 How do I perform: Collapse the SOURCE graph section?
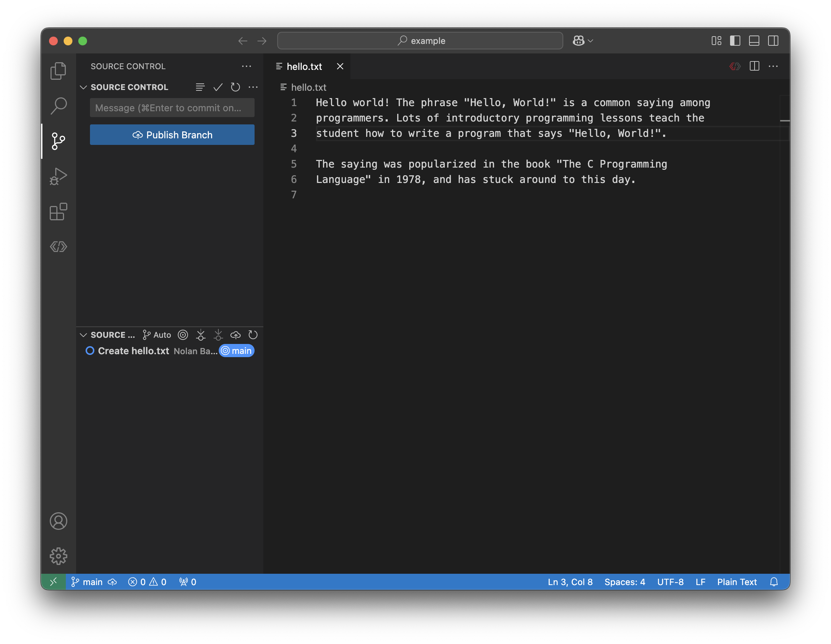(x=83, y=335)
